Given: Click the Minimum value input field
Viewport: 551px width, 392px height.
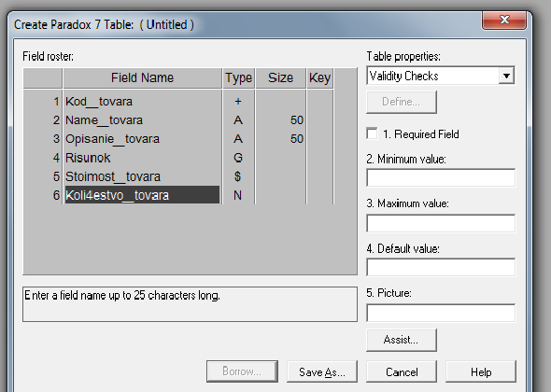Looking at the screenshot, I should point(441,177).
